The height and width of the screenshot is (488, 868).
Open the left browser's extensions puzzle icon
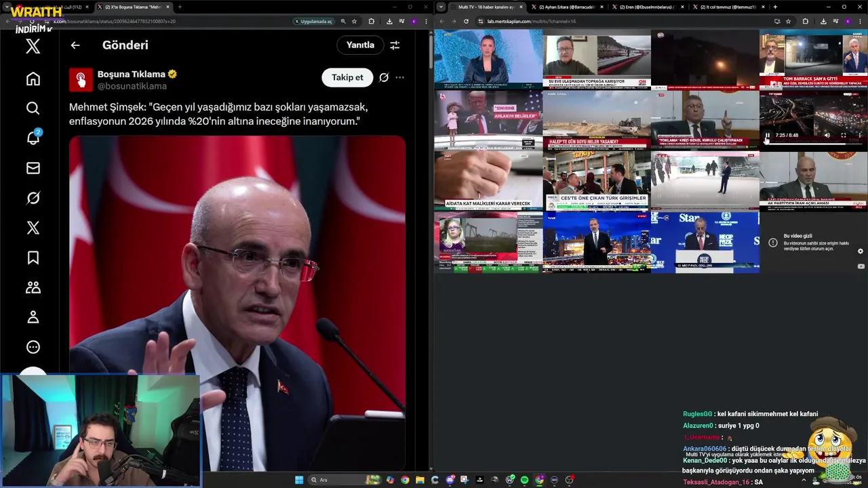(x=371, y=21)
